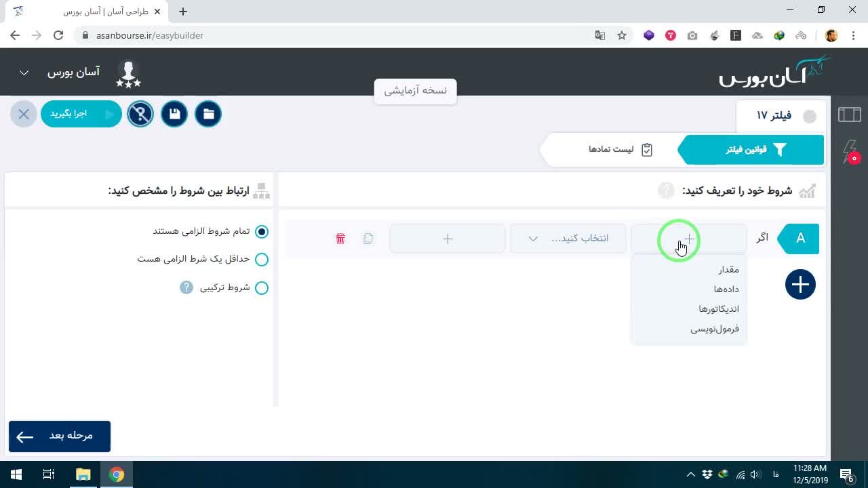868x488 pixels.
Task: Delete condition A with red trash icon
Action: tap(340, 239)
